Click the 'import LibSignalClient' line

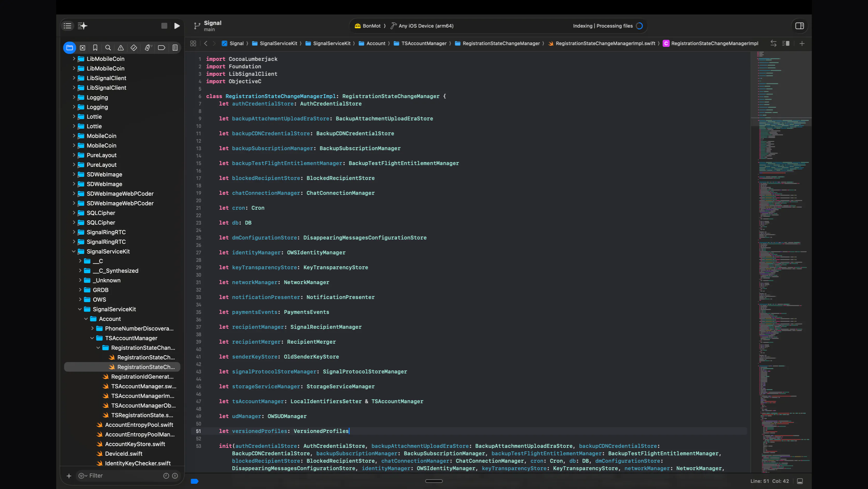[x=242, y=74]
